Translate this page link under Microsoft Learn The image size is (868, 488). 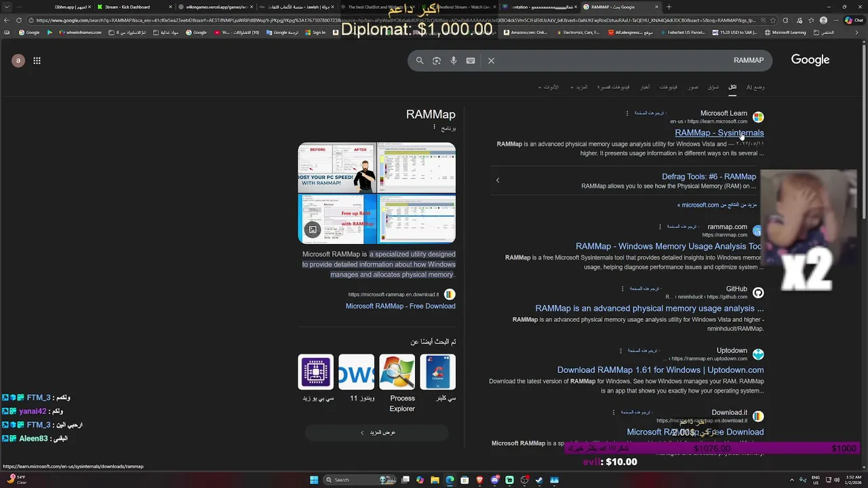650,113
